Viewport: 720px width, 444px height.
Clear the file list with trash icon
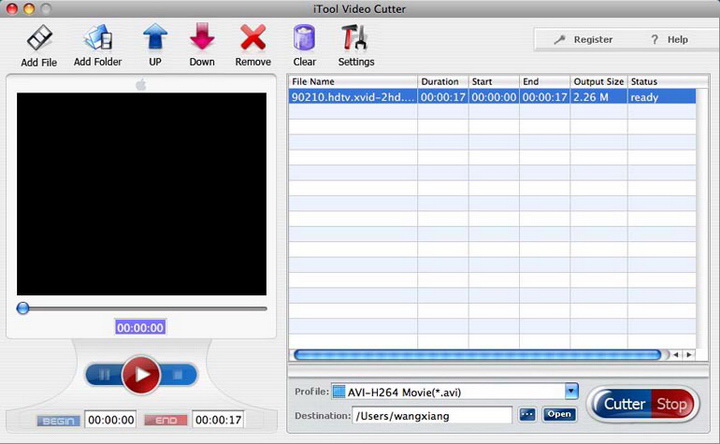(304, 39)
